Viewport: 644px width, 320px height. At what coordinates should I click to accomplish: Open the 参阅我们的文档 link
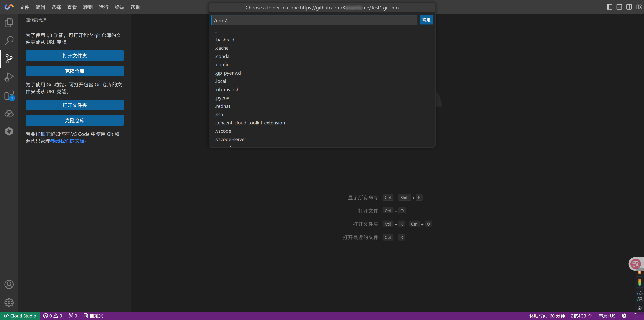click(67, 141)
